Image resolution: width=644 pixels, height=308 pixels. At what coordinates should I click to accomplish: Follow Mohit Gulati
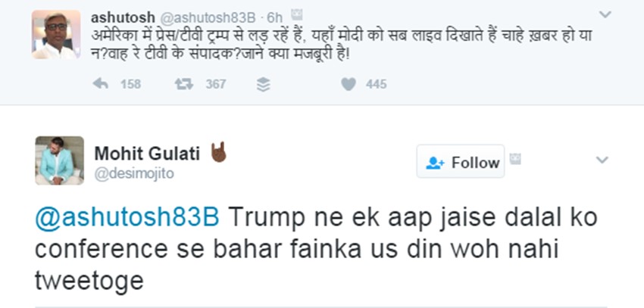click(461, 162)
